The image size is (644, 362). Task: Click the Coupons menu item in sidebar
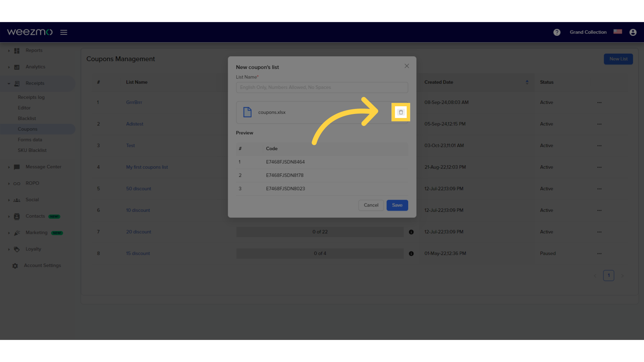[28, 129]
